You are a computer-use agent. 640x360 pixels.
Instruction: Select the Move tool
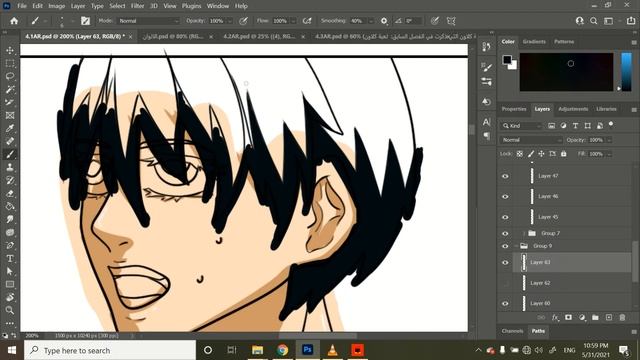tap(10, 51)
